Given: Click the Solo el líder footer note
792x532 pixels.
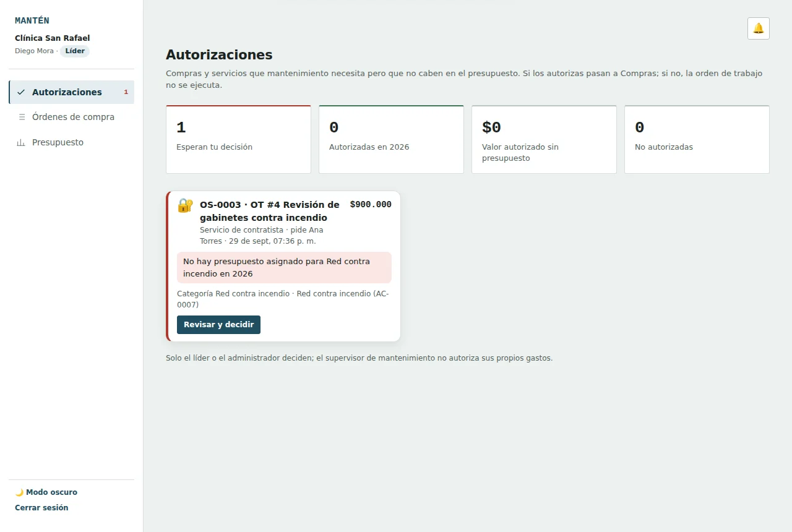Looking at the screenshot, I should point(359,358).
